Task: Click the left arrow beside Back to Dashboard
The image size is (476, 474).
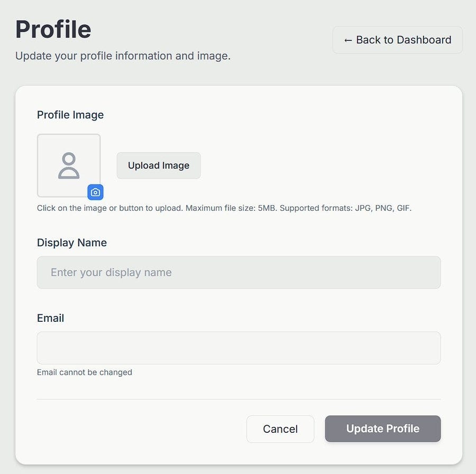Action: click(348, 40)
